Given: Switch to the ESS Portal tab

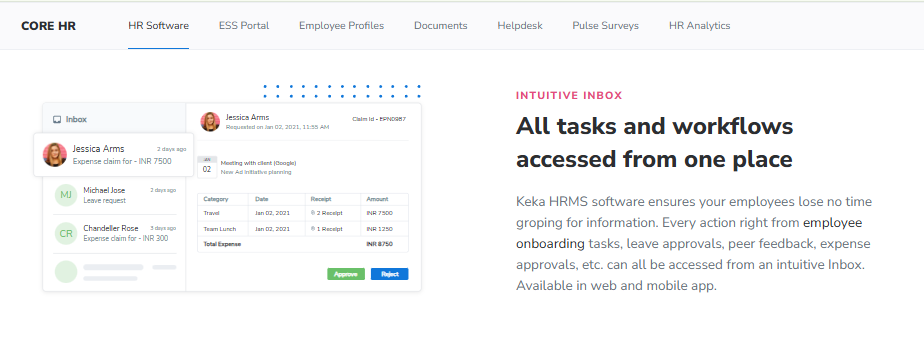Looking at the screenshot, I should click(x=244, y=26).
